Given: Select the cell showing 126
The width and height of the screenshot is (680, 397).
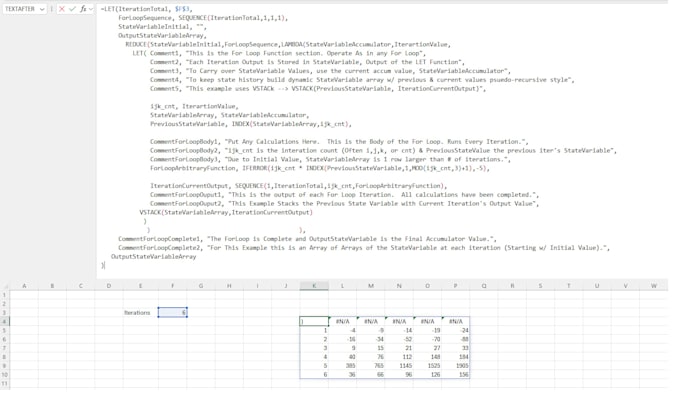Looking at the screenshot, I should [x=427, y=374].
